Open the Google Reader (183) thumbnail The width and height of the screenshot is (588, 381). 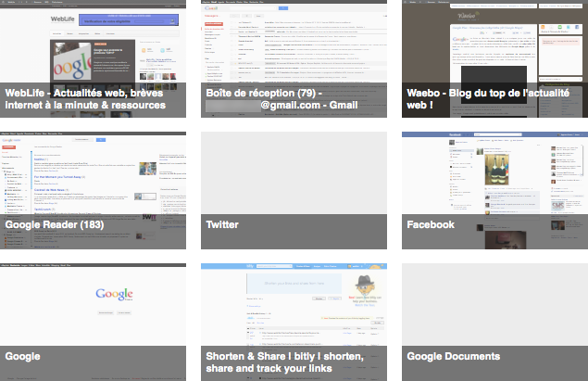(93, 190)
